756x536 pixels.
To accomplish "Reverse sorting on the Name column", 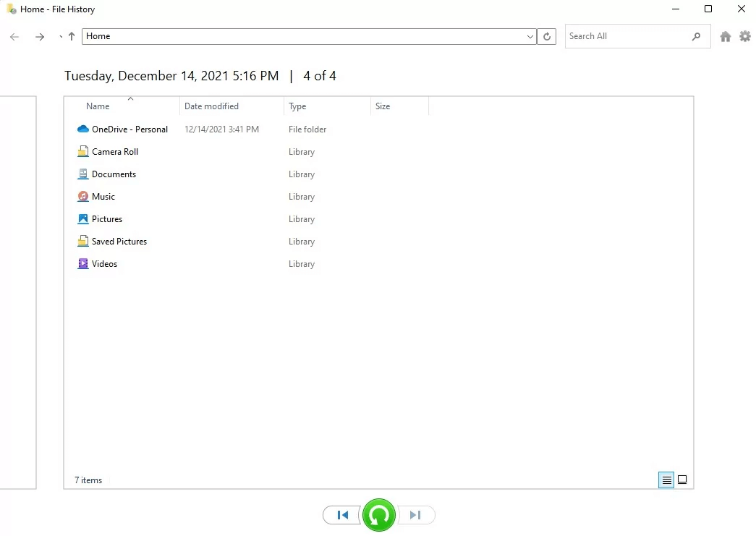I will [x=98, y=106].
